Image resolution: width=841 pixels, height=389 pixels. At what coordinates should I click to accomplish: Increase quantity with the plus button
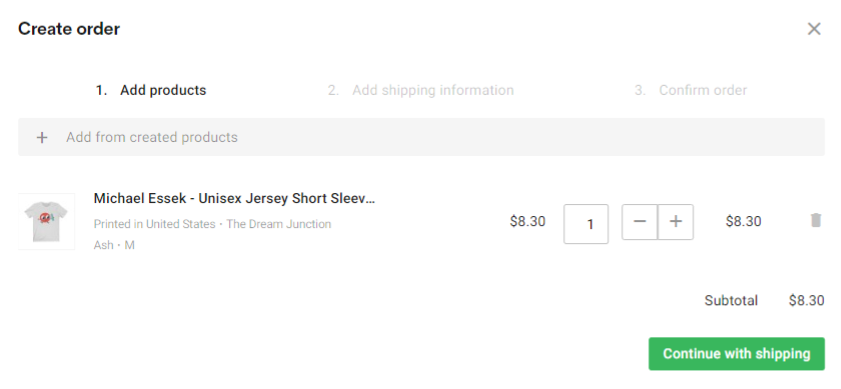[x=676, y=222]
